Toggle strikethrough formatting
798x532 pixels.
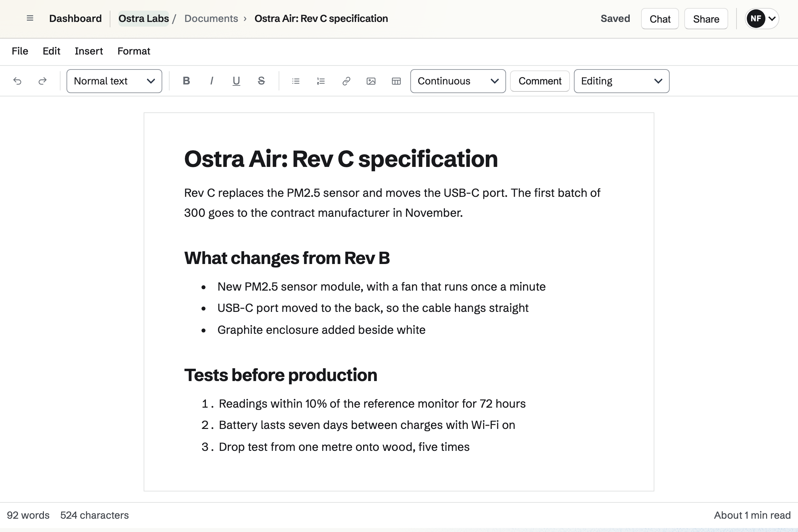pyautogui.click(x=261, y=81)
